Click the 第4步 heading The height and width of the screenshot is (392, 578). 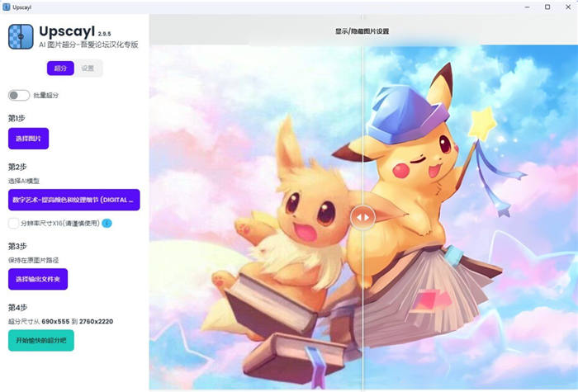point(17,307)
